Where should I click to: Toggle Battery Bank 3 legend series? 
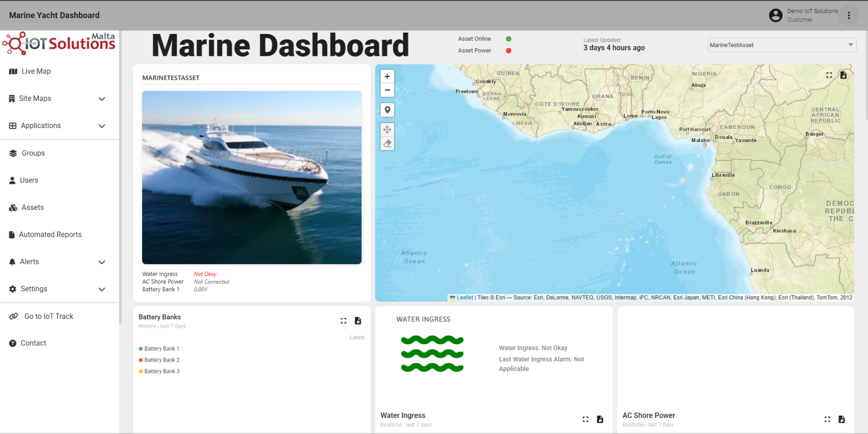pyautogui.click(x=159, y=371)
